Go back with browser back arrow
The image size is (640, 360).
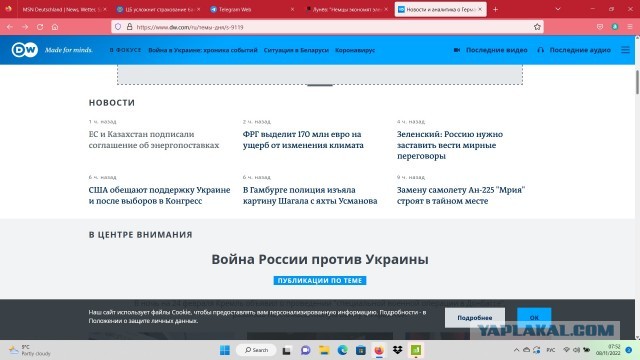[x=10, y=27]
